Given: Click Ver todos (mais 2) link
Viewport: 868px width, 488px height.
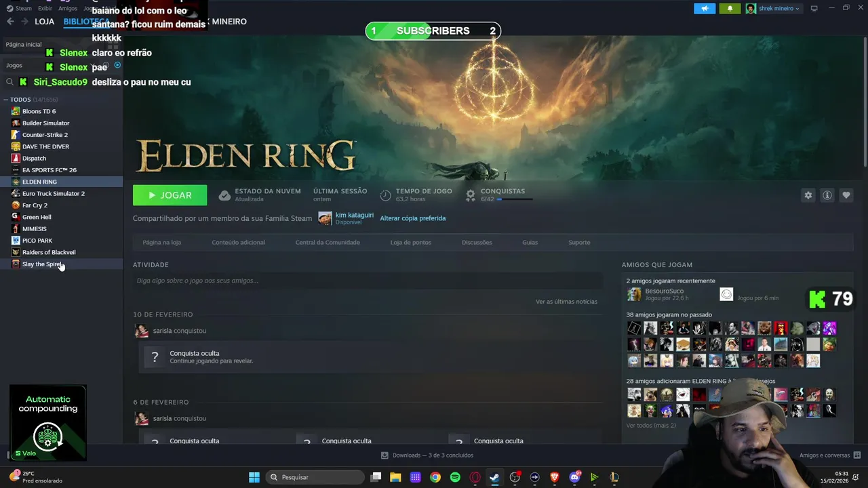Looking at the screenshot, I should coord(651,426).
